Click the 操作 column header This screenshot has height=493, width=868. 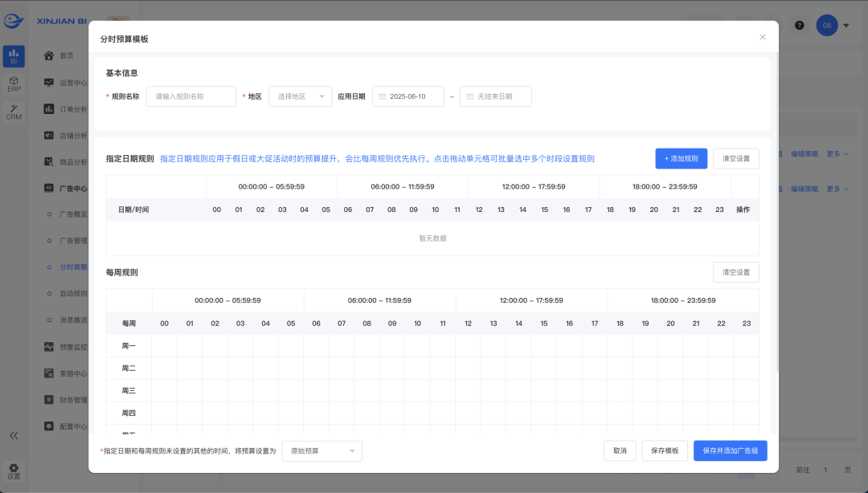pyautogui.click(x=743, y=210)
